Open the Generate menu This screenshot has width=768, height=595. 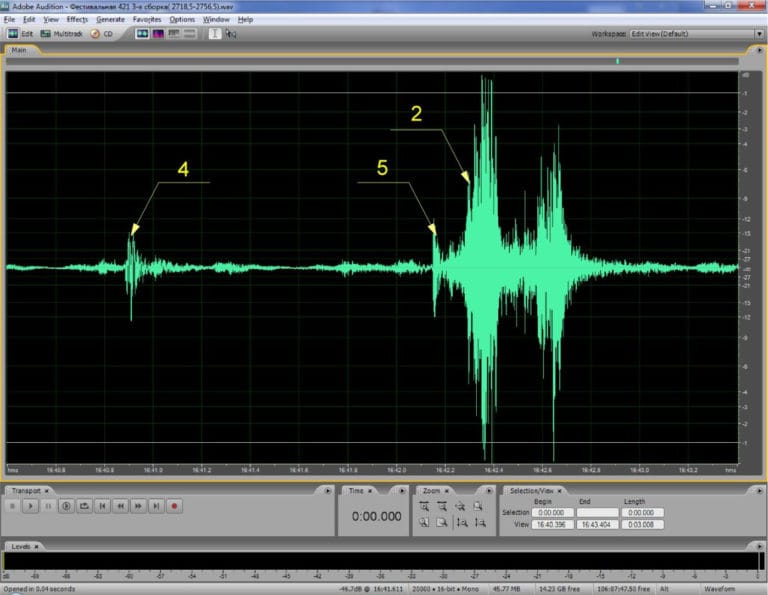(x=110, y=20)
